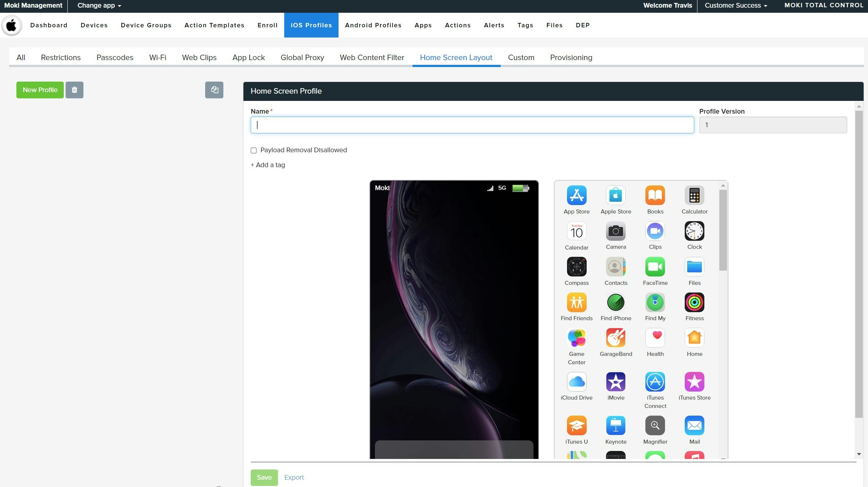The height and width of the screenshot is (487, 868).
Task: Click the delete profile trash icon
Action: pos(75,90)
